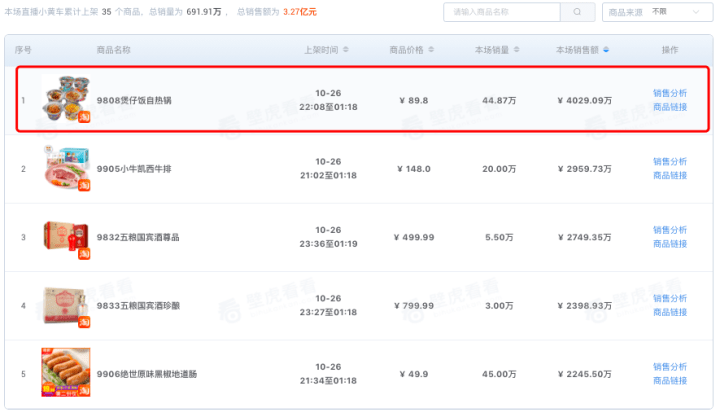Click the 商品名称 column header
The height and width of the screenshot is (417, 720).
click(113, 50)
